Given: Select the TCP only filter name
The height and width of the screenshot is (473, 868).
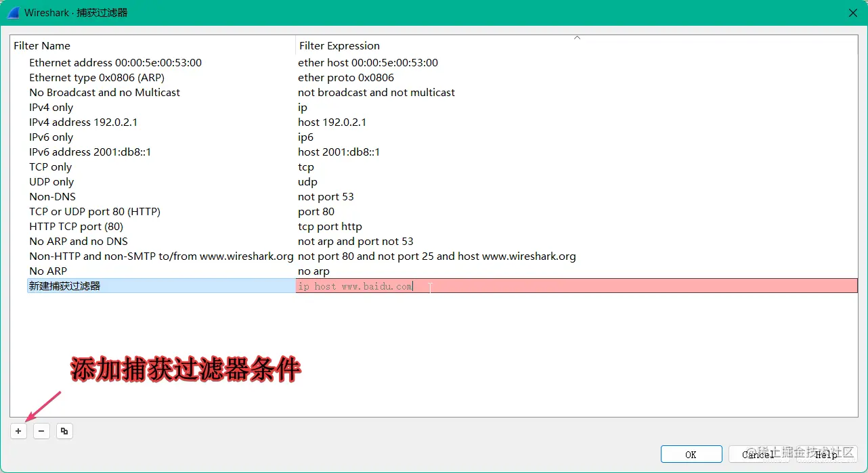Looking at the screenshot, I should [50, 167].
